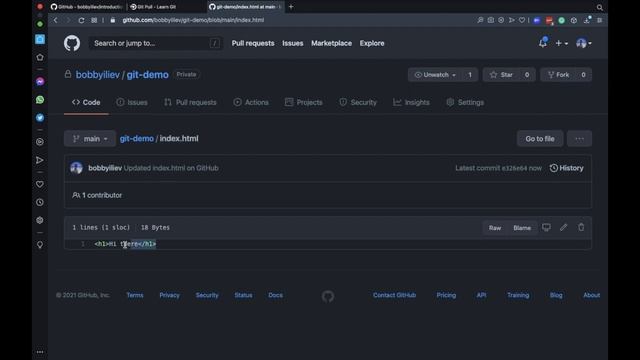Click the trash delete file icon
The image size is (640, 360).
pyautogui.click(x=581, y=227)
